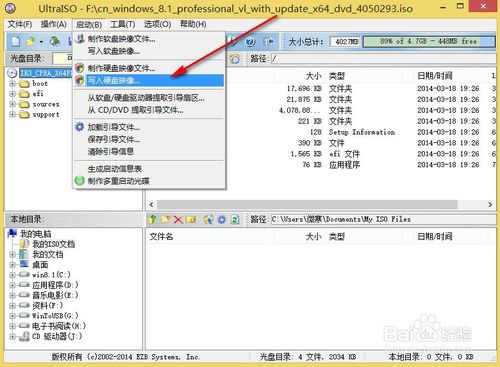Click the 89% of 4.7GB capacity bar
This screenshot has height=367, width=500.
429,42
